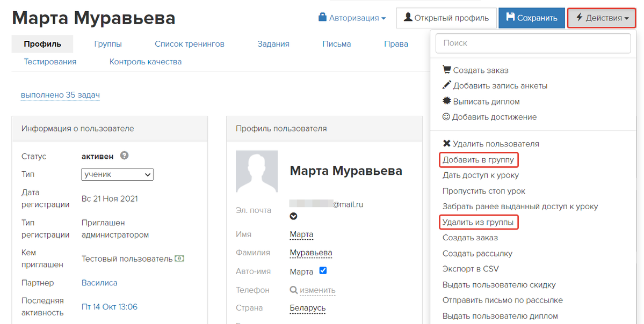Select Отправить письмо по рассылке
Screen dimensions: 644x324
click(503, 300)
